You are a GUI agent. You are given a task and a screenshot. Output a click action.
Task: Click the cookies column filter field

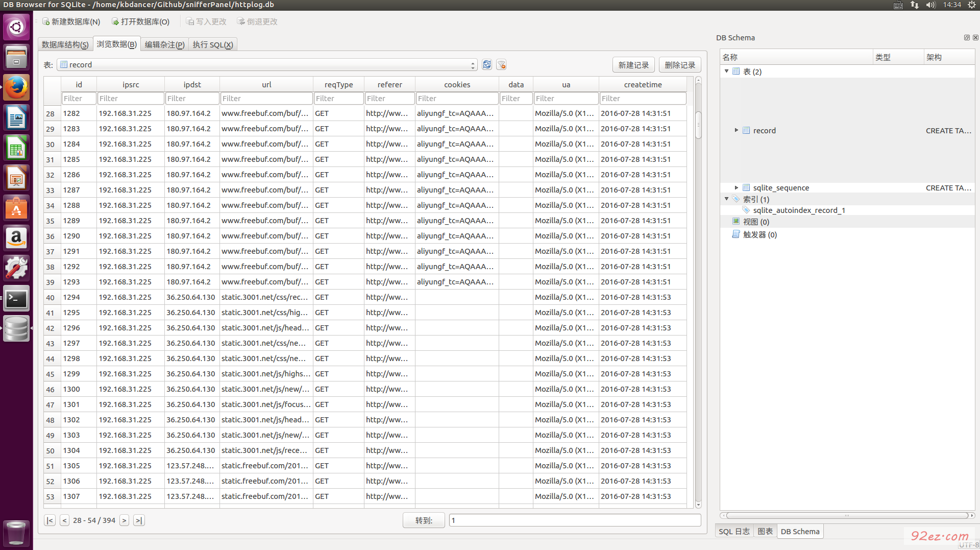point(457,98)
